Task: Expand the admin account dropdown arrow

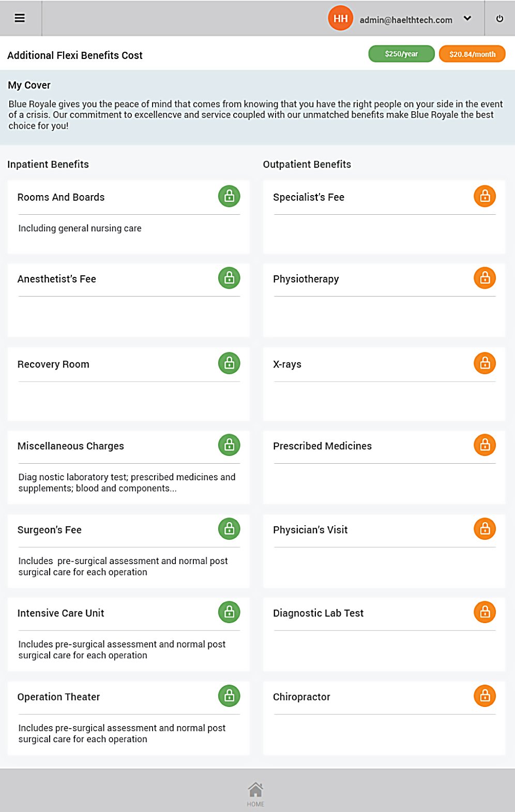Action: click(467, 19)
